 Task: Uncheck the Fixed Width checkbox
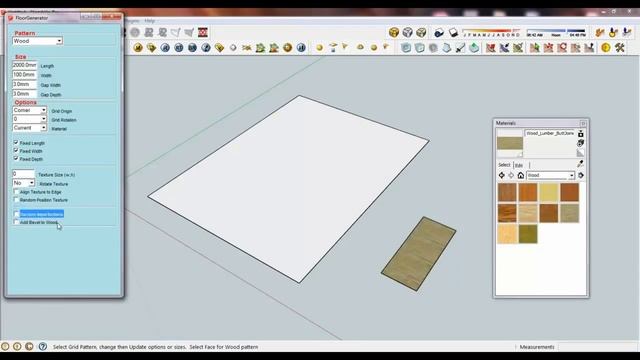coord(16,151)
